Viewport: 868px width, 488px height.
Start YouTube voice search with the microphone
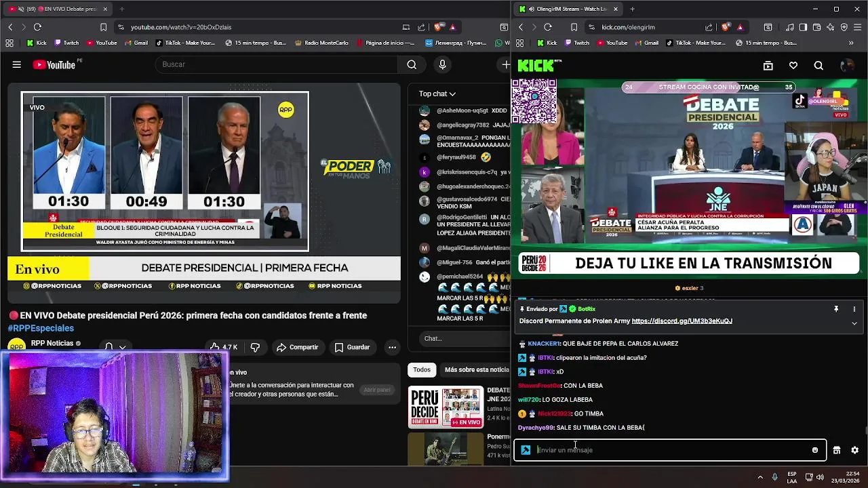(442, 64)
